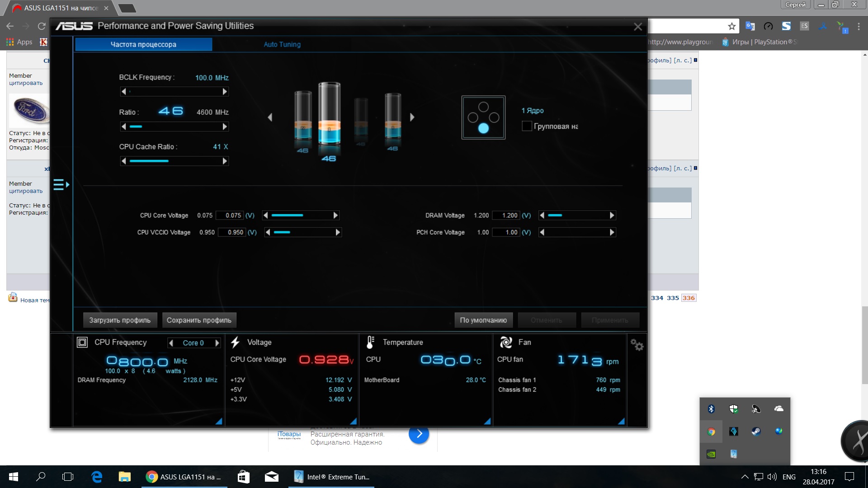The height and width of the screenshot is (488, 868).
Task: Expand the CPU Frequency panel corner arrow
Action: click(x=219, y=421)
